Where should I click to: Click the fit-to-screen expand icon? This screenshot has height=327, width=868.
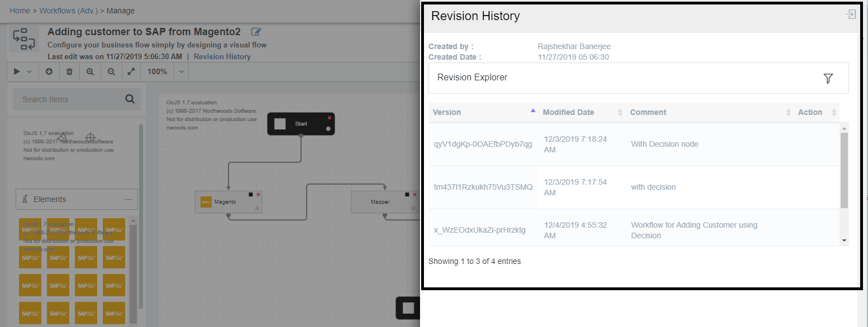pyautogui.click(x=131, y=71)
